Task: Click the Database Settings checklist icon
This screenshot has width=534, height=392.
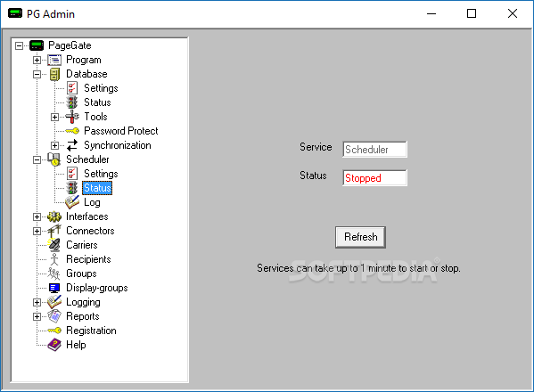Action: pos(72,88)
